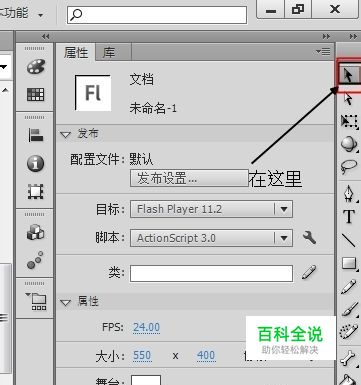Image resolution: width=361 pixels, height=385 pixels.
Task: Switch to the 属性 tab
Action: click(x=76, y=52)
